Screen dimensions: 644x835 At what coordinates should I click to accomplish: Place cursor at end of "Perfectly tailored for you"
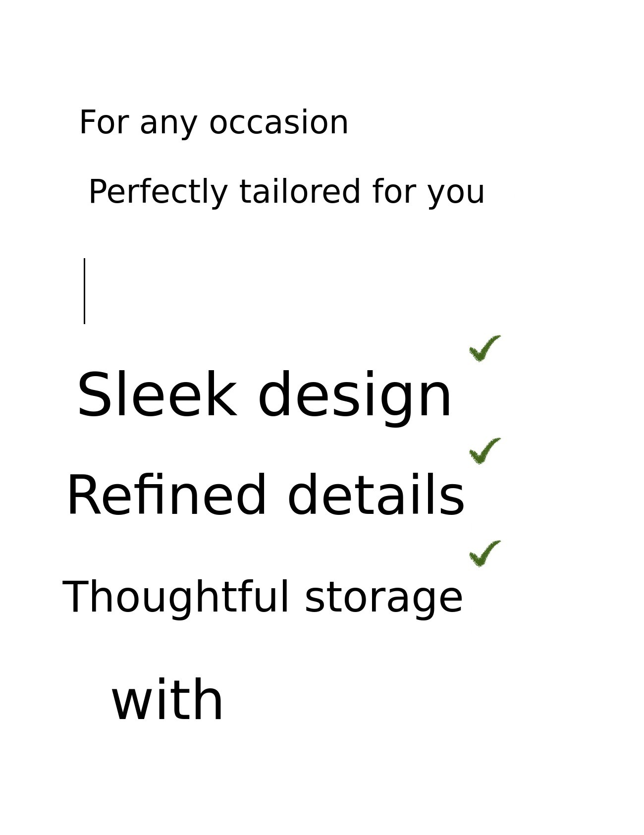(485, 192)
